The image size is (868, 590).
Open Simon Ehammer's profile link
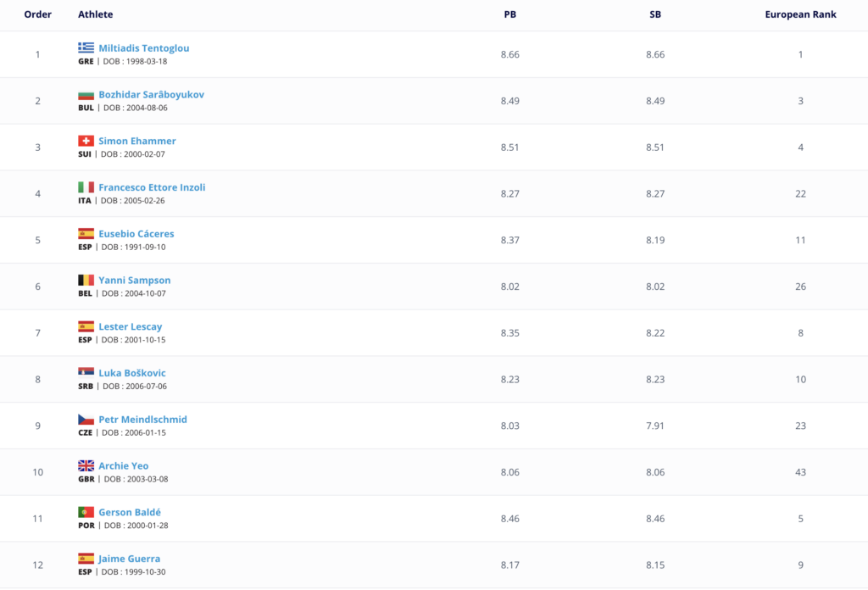[137, 141]
